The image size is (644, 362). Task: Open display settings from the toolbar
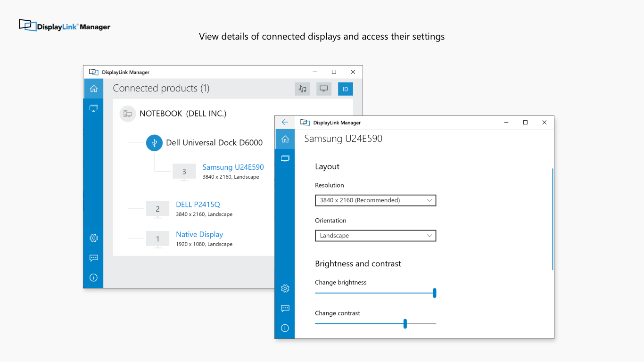(x=324, y=89)
